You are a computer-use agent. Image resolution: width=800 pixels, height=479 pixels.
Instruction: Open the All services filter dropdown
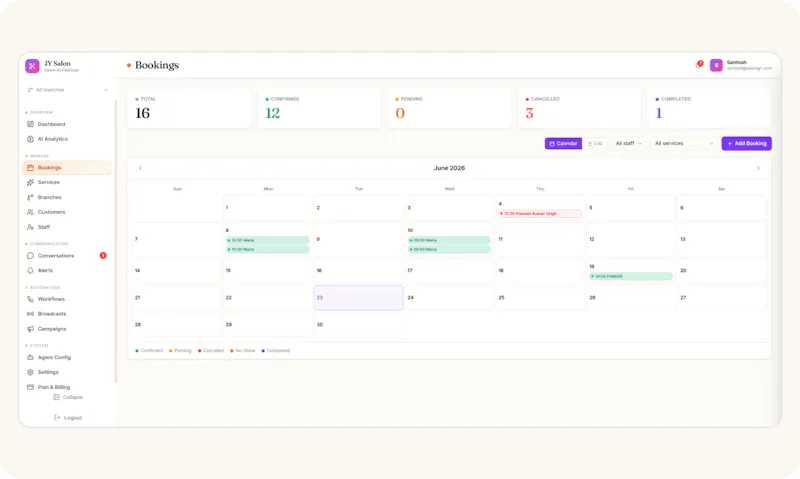pos(684,143)
